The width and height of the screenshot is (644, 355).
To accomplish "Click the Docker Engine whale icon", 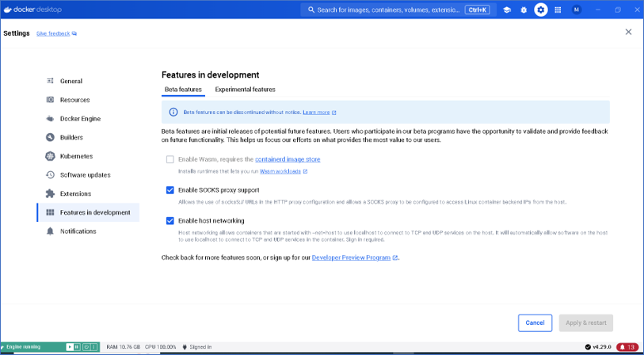I will click(50, 119).
